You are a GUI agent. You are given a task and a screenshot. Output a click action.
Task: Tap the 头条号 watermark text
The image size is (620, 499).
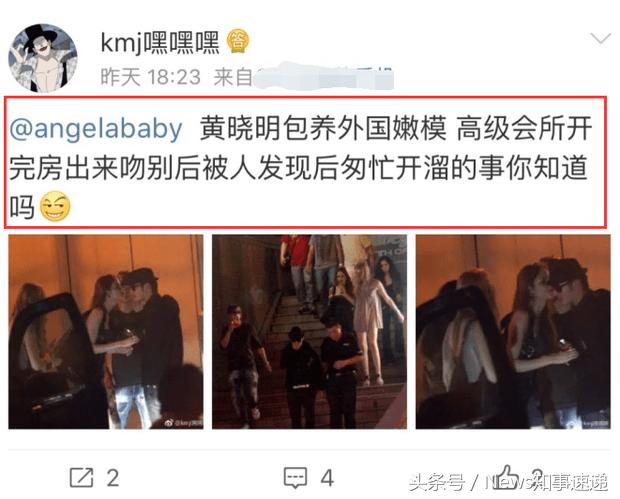437,483
